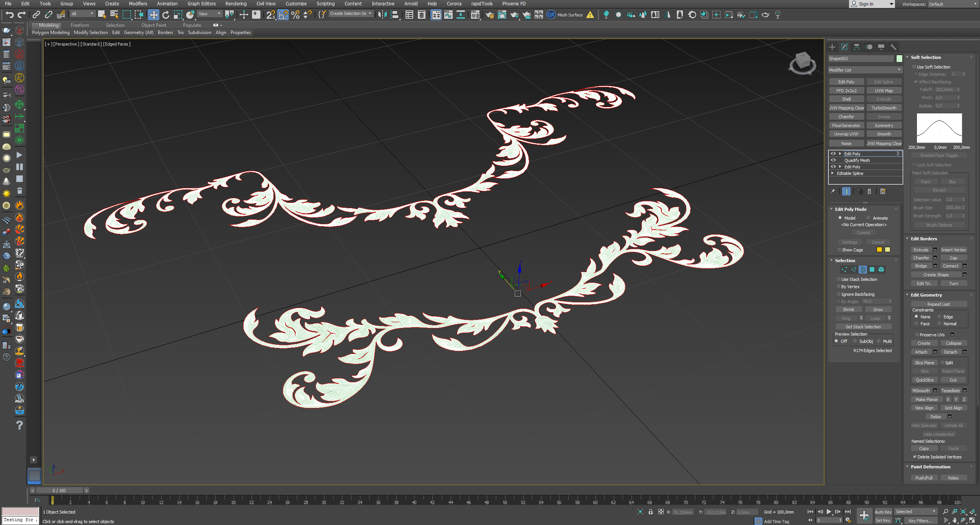This screenshot has height=525, width=980.
Task: Select Polygon sub-object level icon
Action: (872, 270)
